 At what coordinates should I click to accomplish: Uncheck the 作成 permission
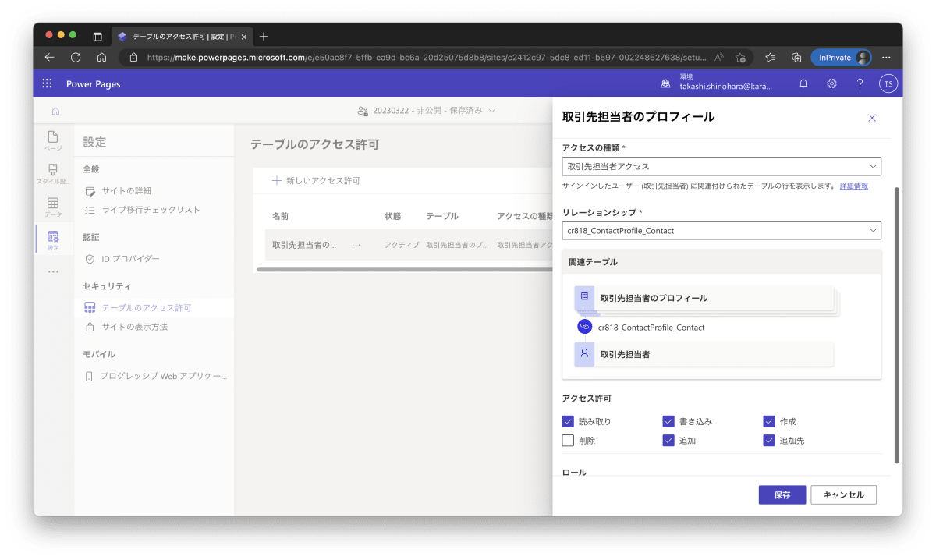coord(769,421)
